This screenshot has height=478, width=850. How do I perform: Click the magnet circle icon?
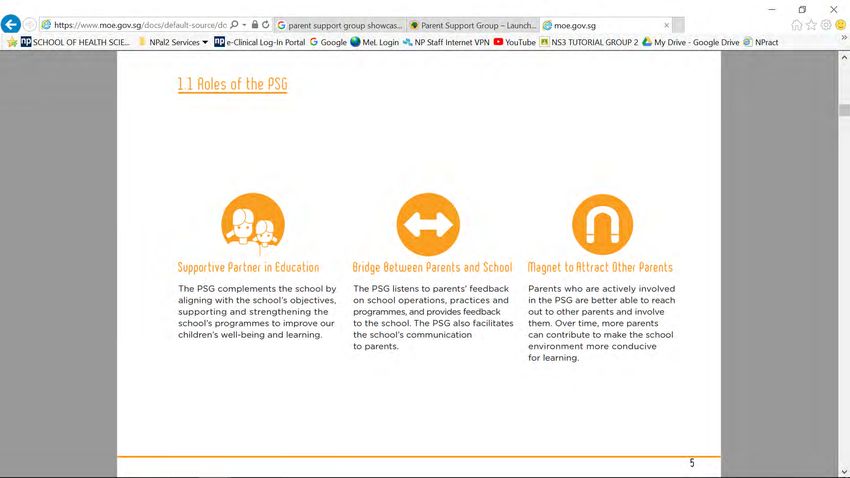click(602, 224)
